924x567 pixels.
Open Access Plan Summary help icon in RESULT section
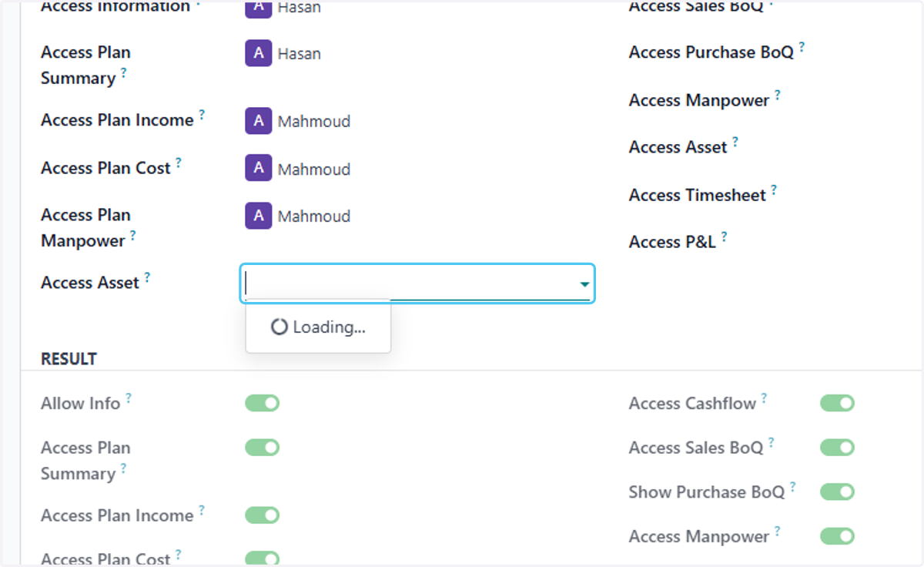tap(123, 468)
